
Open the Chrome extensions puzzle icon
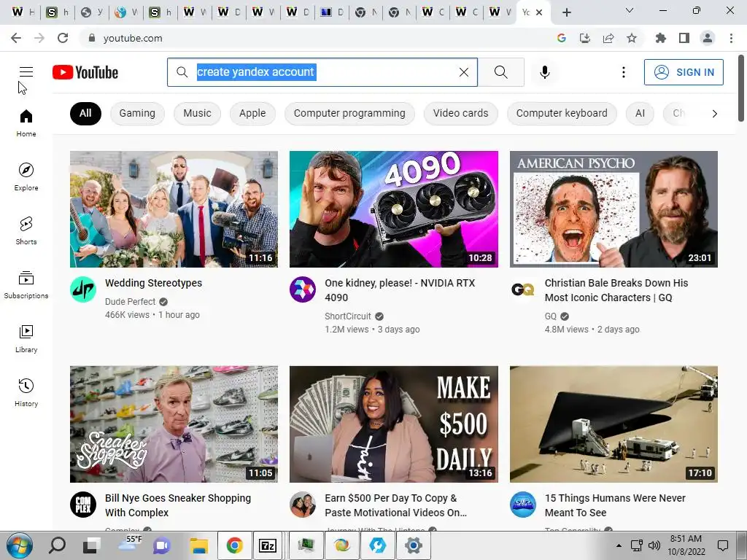point(660,38)
